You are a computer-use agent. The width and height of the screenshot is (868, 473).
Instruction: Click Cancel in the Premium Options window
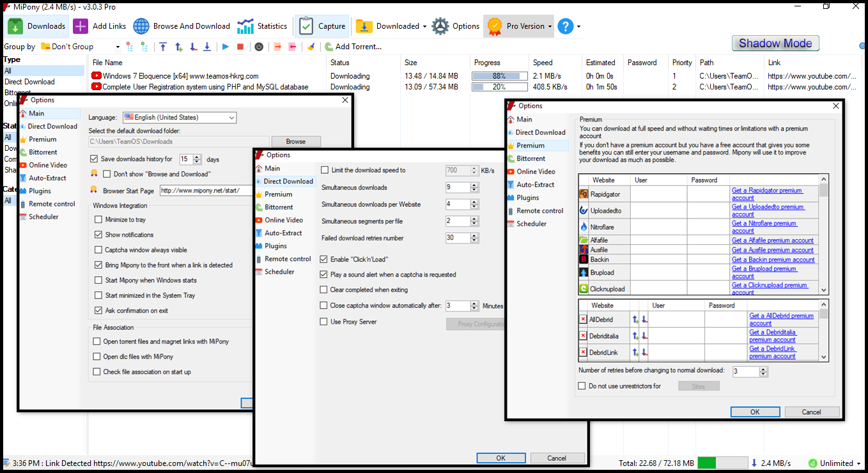(812, 412)
